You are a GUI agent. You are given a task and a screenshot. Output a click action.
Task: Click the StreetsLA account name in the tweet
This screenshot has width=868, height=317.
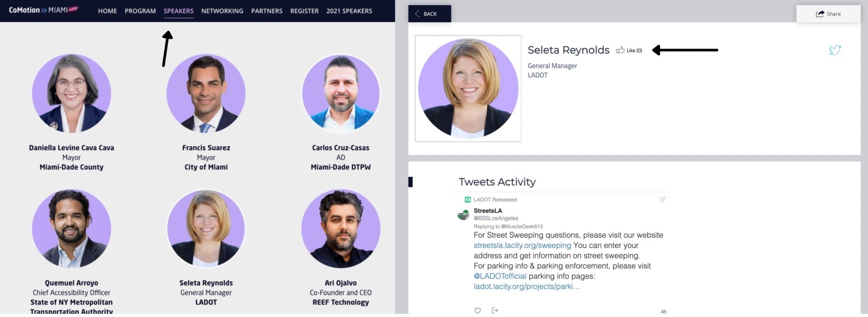coord(488,211)
